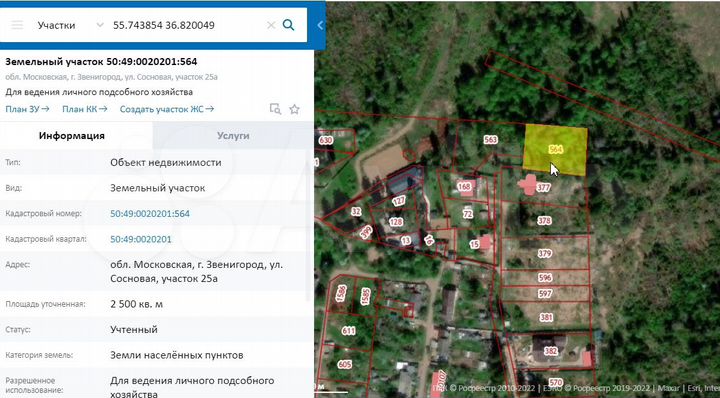
Task: Click the area value 2 500 кв. м
Action: tap(136, 304)
